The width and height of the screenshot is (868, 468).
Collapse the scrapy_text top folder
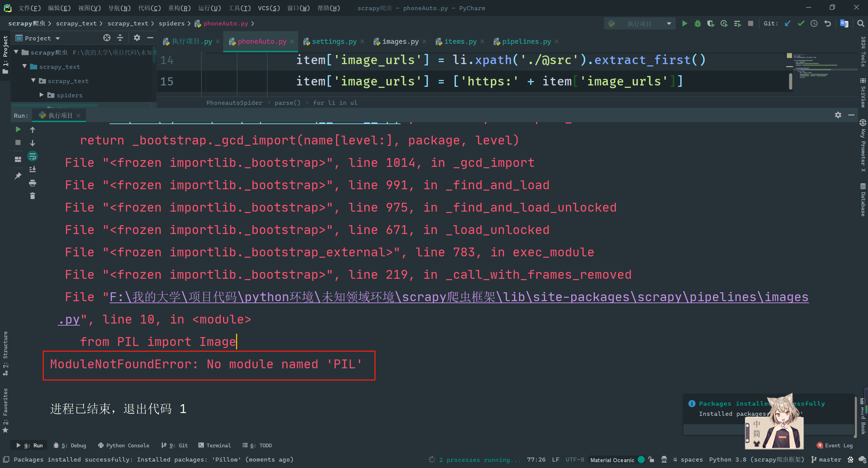pos(24,66)
